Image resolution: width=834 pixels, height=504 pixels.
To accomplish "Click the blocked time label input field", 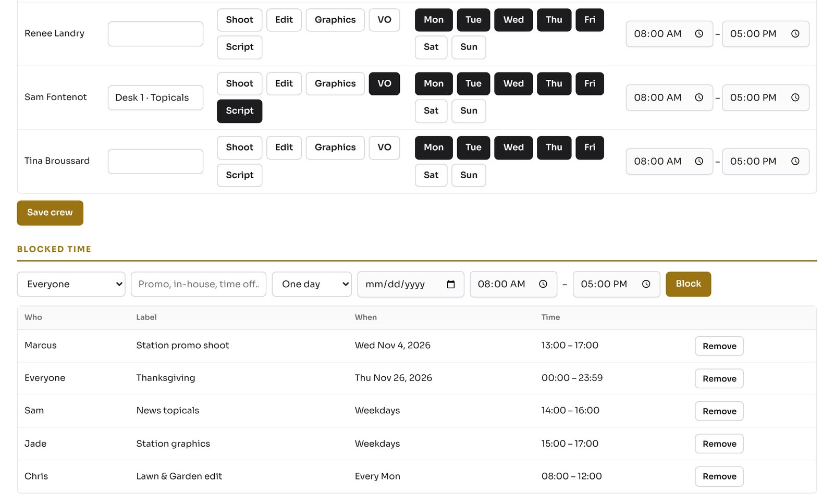I will click(199, 284).
